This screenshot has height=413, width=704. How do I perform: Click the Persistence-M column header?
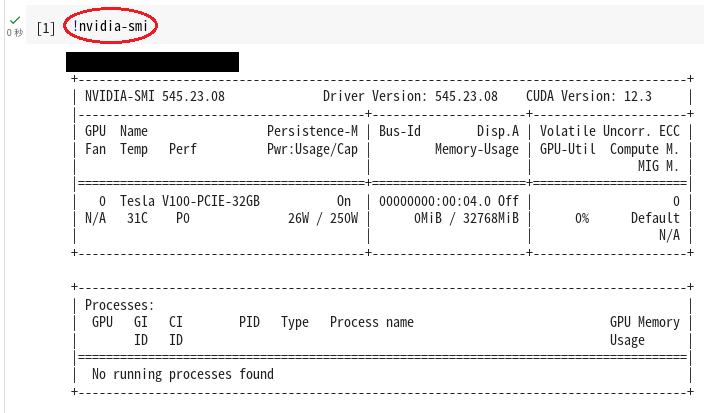click(312, 131)
